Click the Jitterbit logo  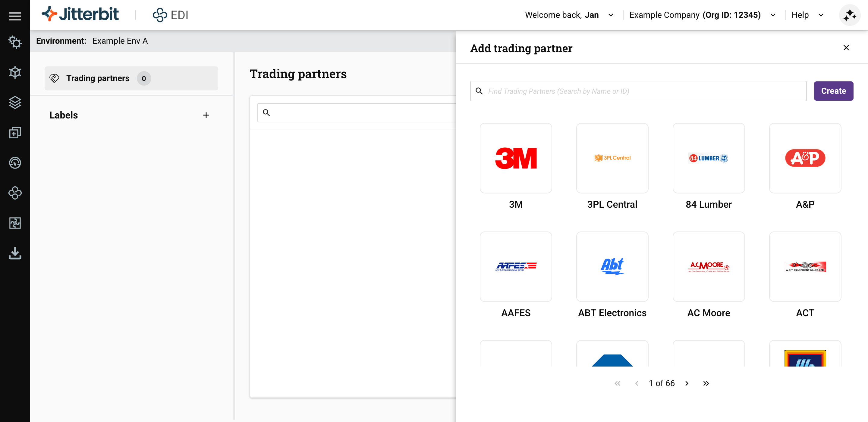[80, 14]
